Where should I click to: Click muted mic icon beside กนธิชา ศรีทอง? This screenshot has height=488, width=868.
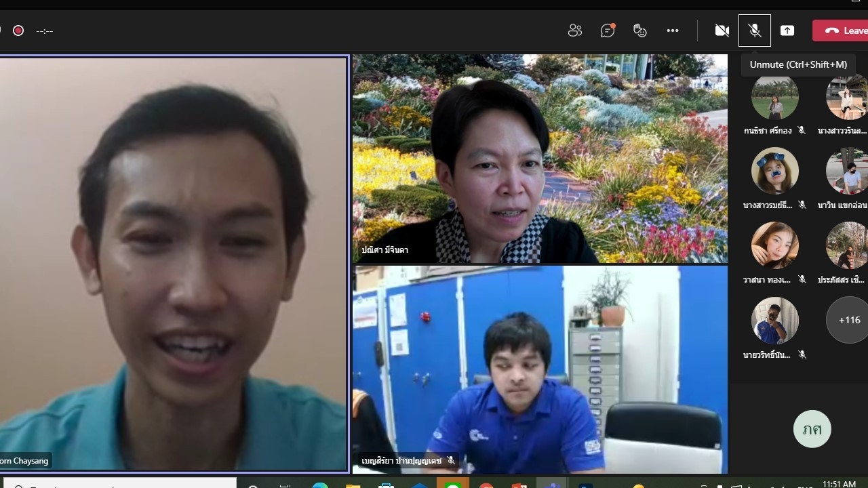pyautogui.click(x=802, y=131)
